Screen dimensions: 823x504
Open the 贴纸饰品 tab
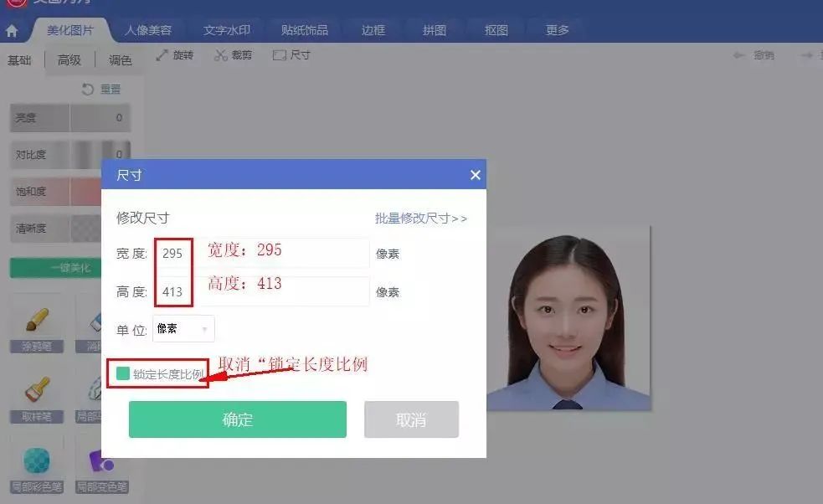(305, 30)
